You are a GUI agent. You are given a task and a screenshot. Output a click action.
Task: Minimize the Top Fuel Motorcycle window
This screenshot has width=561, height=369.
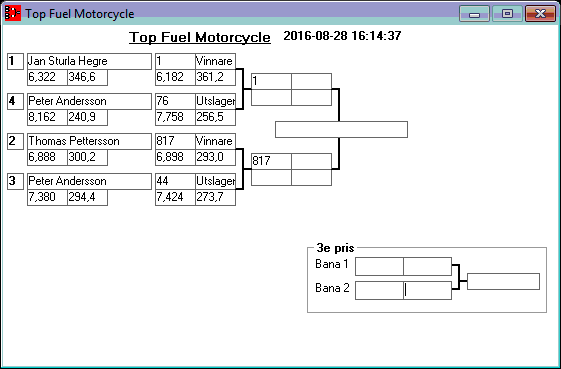click(x=474, y=14)
